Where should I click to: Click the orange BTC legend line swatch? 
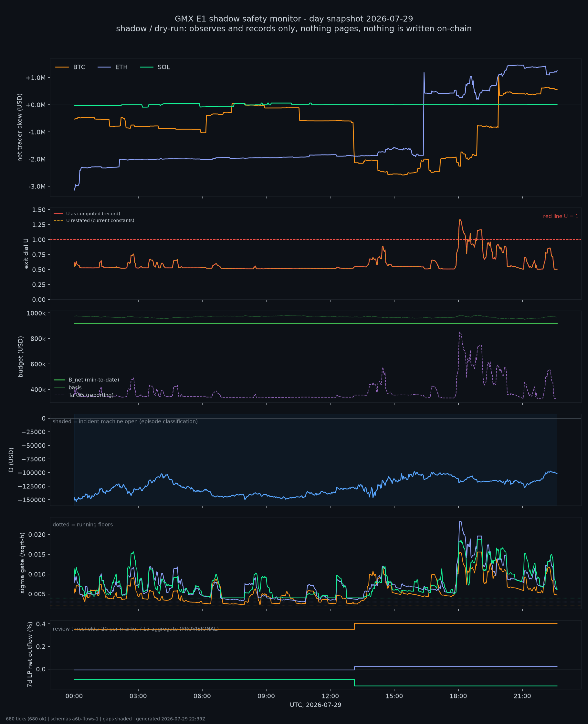[x=62, y=67]
